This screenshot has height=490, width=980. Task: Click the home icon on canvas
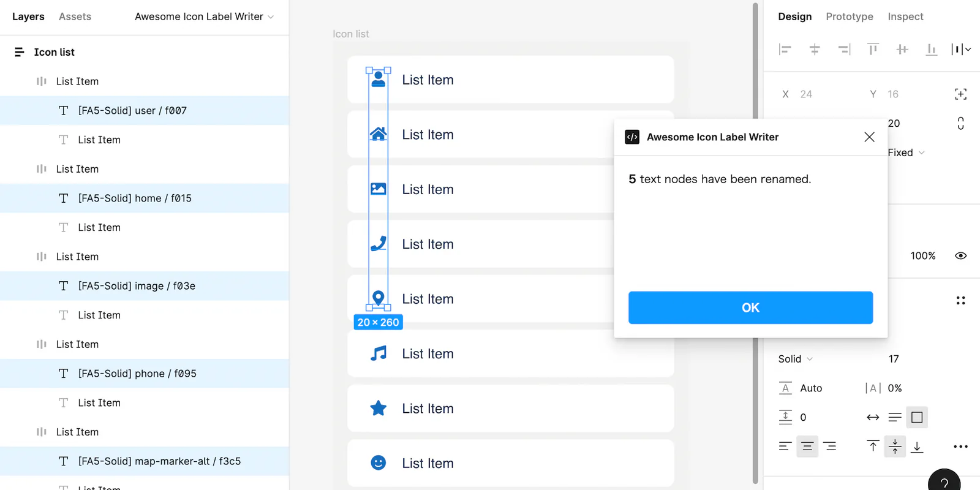click(379, 134)
